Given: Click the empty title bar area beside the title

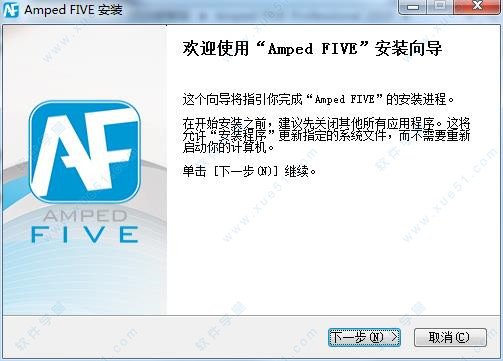Looking at the screenshot, I should [x=260, y=10].
